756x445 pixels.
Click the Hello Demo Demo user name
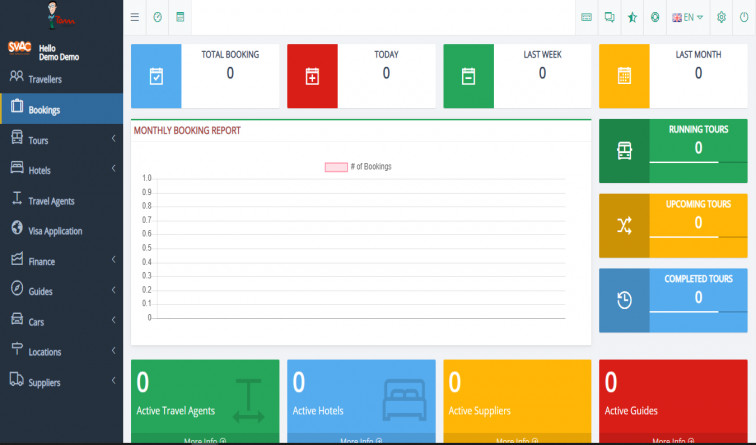[x=59, y=53]
